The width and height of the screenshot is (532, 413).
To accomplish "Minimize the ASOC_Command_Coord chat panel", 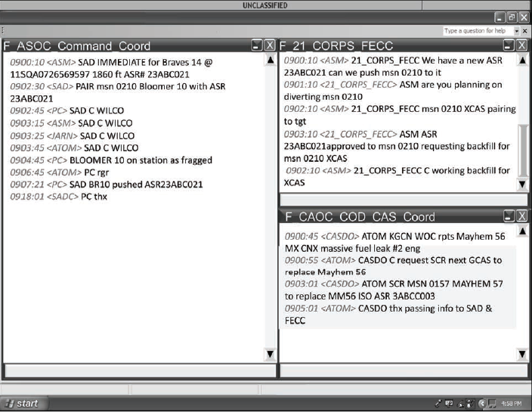I will point(258,45).
